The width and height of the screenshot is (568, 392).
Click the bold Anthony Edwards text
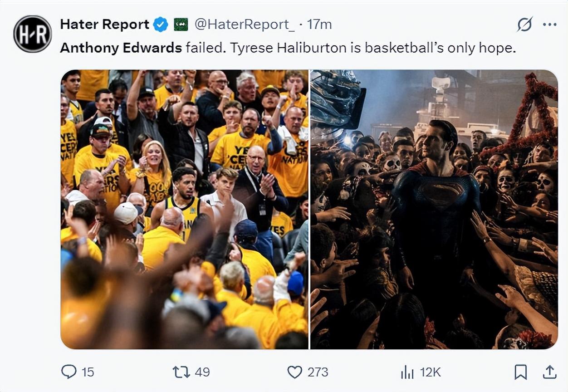121,48
